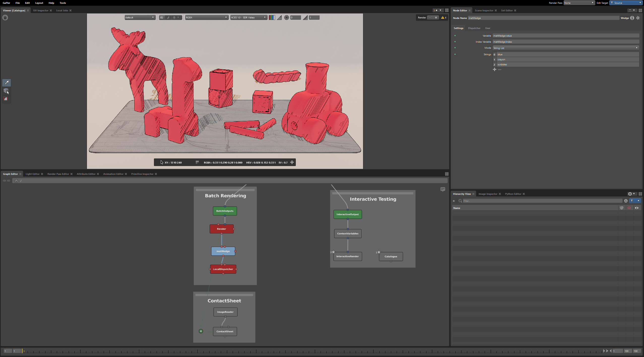The width and height of the screenshot is (644, 357).
Task: Click the yellow current frame marker on timeline
Action: [22, 351]
